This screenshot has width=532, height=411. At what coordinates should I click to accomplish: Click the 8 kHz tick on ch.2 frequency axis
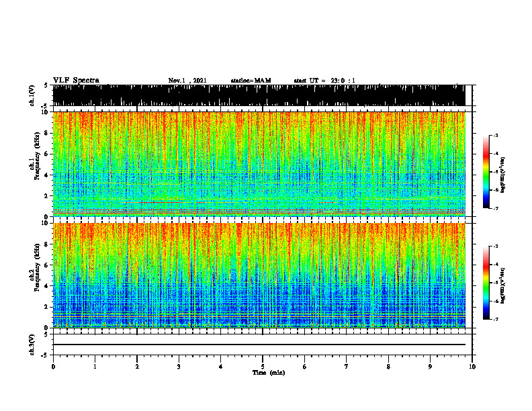[47, 244]
